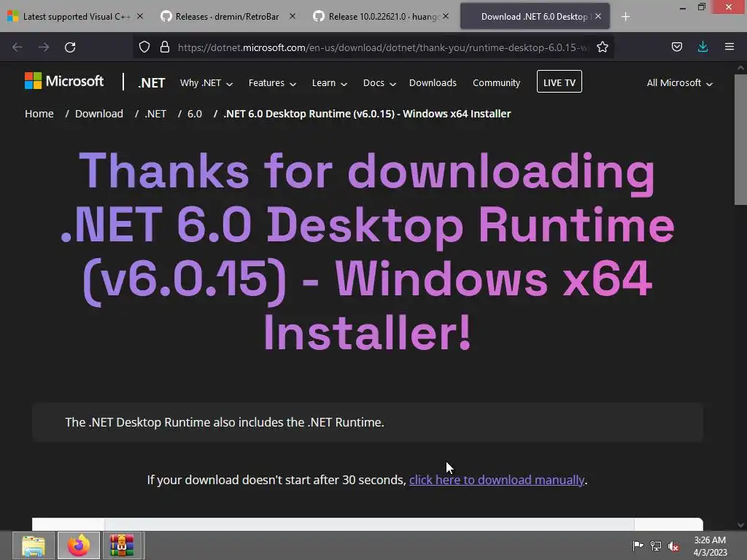Viewport: 747px width, 560px height.
Task: Click muted volume tray icon
Action: click(673, 546)
